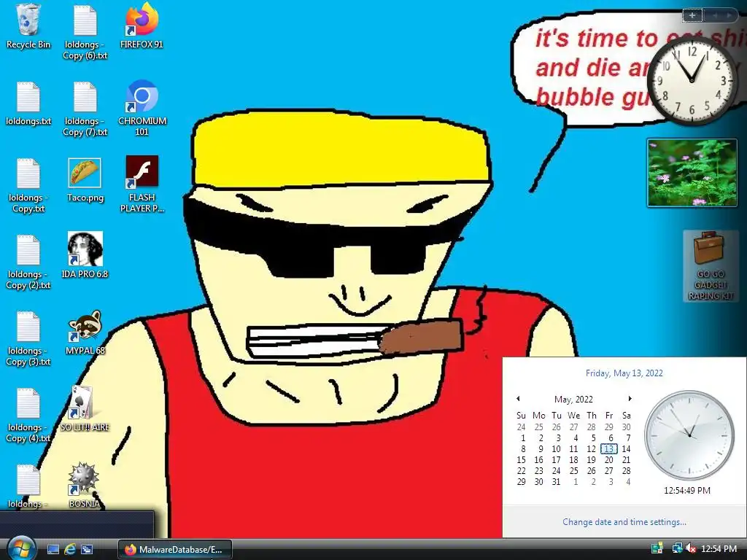Viewport: 747px width, 560px height.
Task: Launch Internet Explorer from Quick Launch
Action: pos(70,550)
